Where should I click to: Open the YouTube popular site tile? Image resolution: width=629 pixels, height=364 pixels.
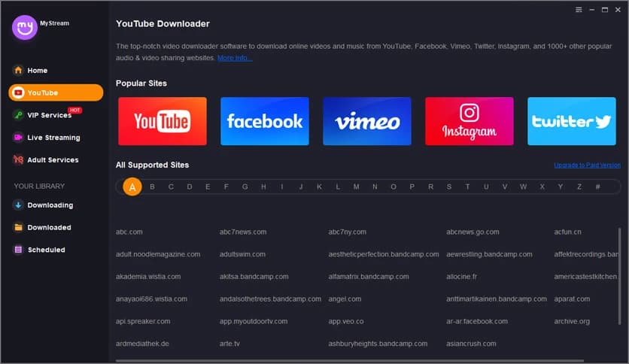click(163, 121)
